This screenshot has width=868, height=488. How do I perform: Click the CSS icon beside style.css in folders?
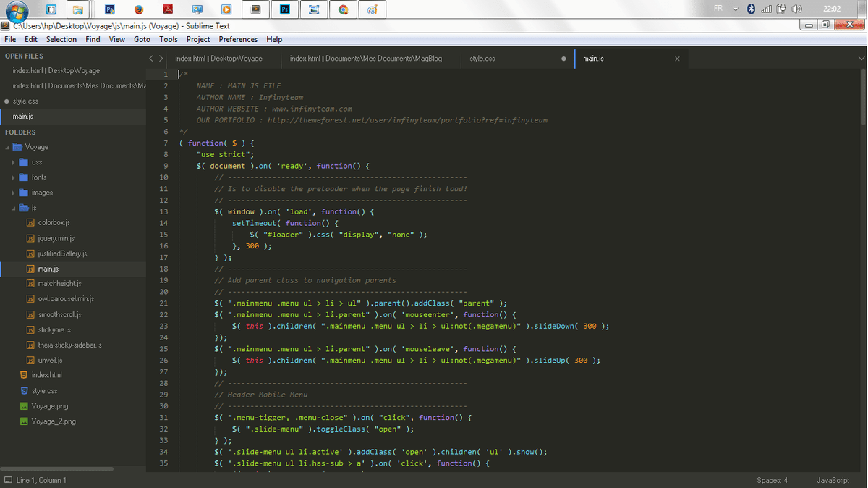(x=24, y=391)
